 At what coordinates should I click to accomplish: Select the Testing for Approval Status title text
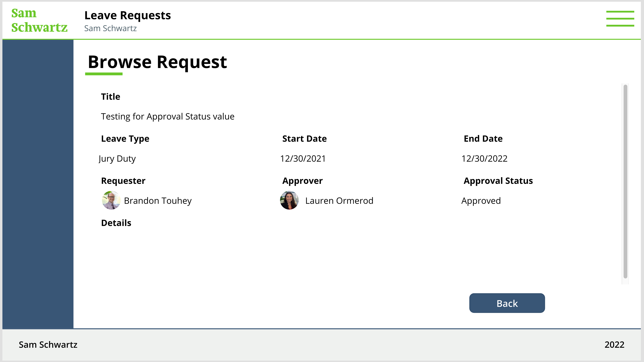[x=168, y=117]
